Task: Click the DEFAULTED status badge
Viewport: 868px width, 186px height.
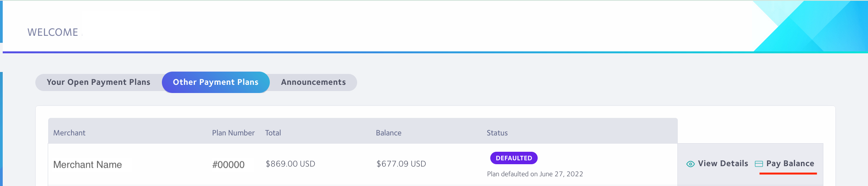Action: click(514, 158)
